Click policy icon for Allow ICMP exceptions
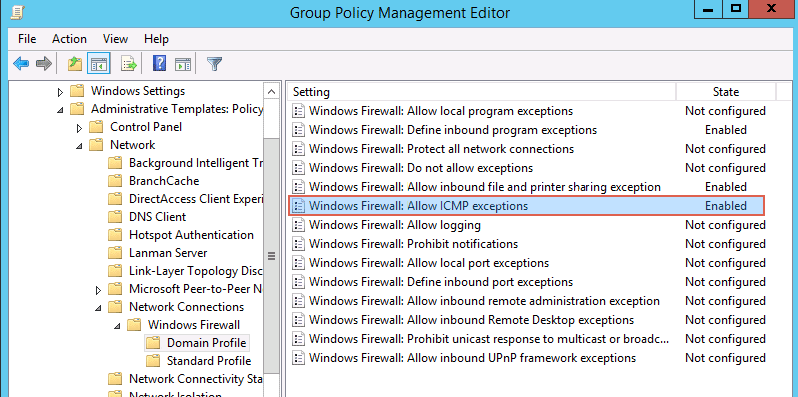Image resolution: width=798 pixels, height=397 pixels. [x=298, y=206]
